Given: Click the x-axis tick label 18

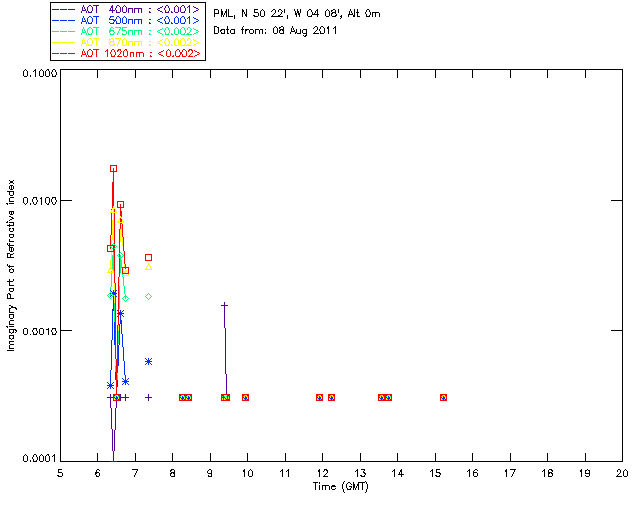Looking at the screenshot, I should click(x=548, y=473).
